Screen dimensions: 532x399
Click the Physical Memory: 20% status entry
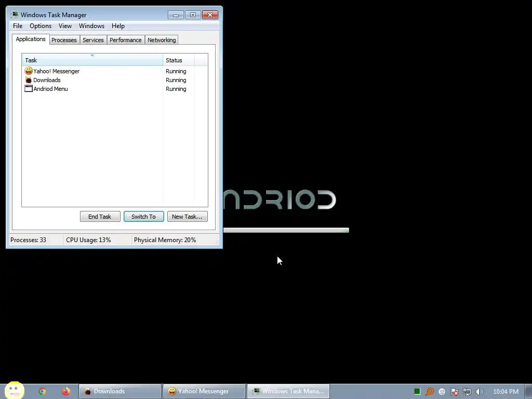[x=165, y=240]
